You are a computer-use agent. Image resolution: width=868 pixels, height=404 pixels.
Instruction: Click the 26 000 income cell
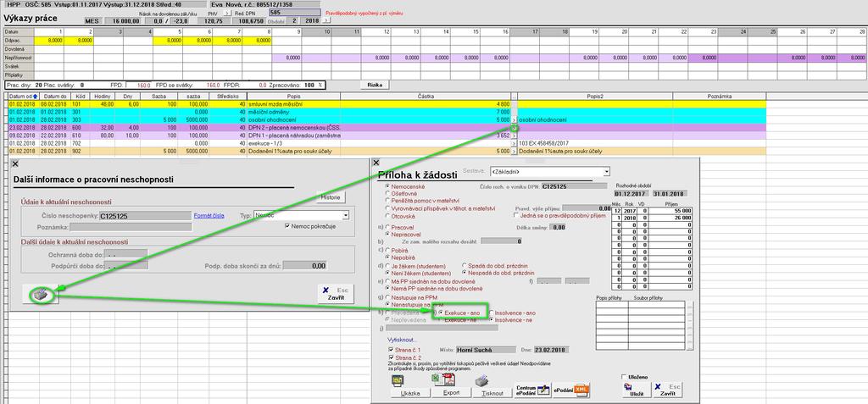pyautogui.click(x=671, y=218)
